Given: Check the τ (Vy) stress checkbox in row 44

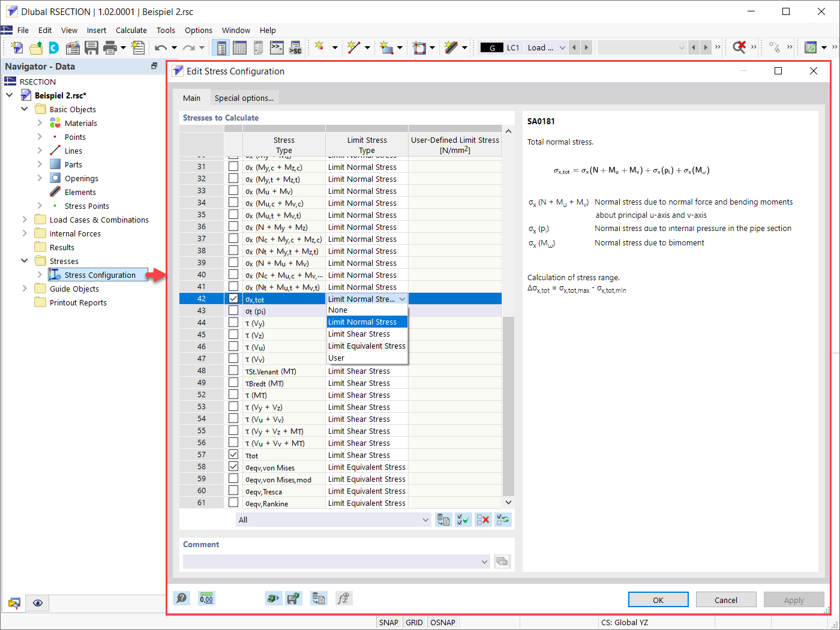Looking at the screenshot, I should (x=233, y=322).
